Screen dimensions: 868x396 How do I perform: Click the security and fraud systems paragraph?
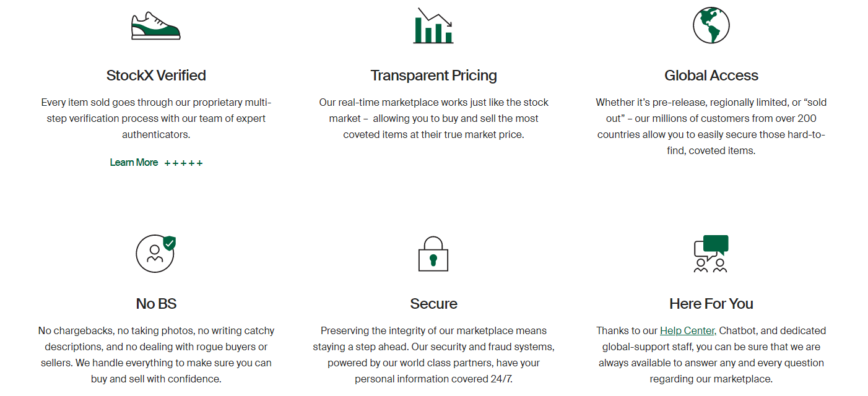pyautogui.click(x=433, y=355)
